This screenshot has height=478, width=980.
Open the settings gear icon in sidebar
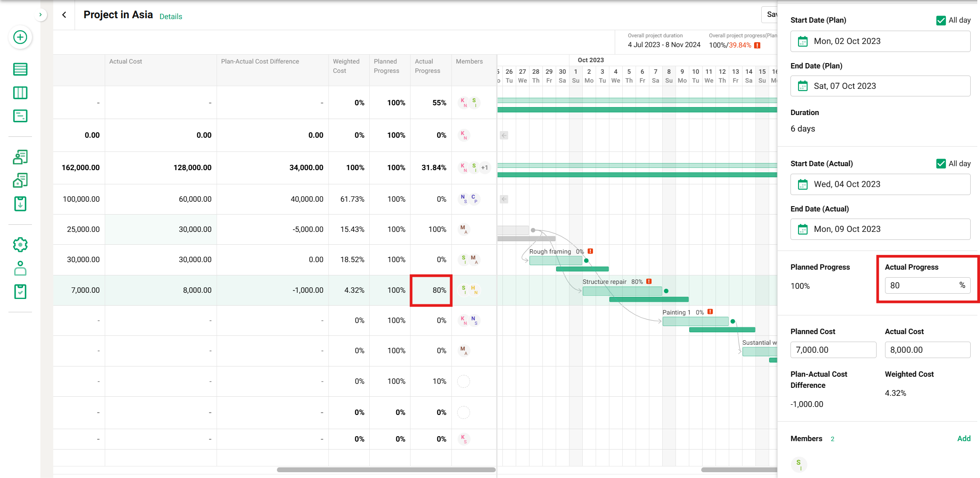(20, 245)
